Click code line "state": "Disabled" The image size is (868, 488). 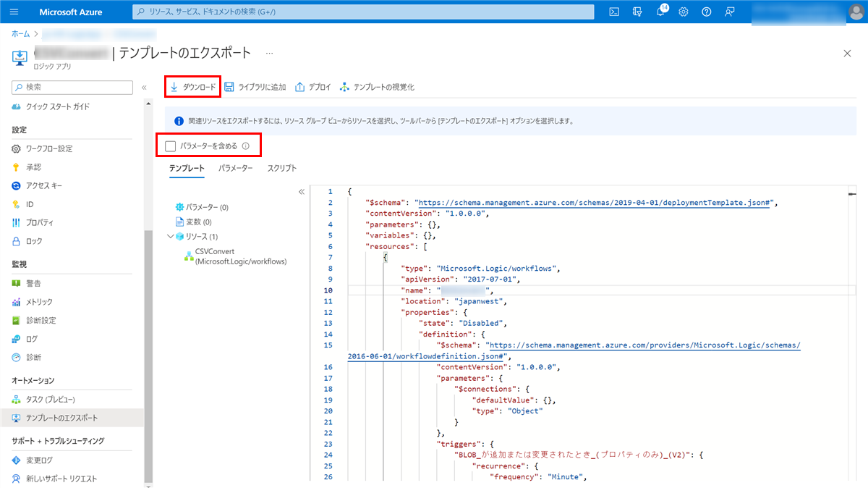click(x=464, y=323)
